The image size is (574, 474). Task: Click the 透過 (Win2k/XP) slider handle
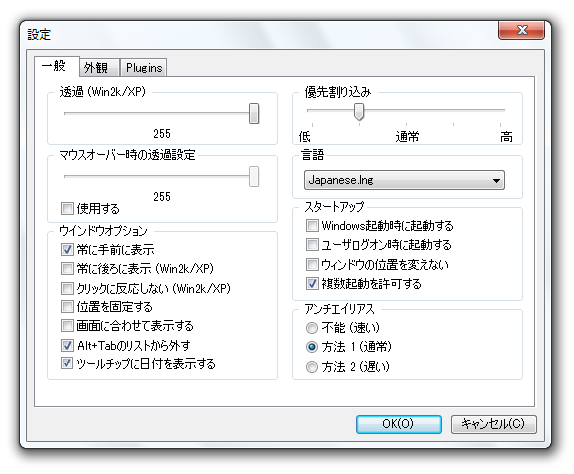[254, 113]
